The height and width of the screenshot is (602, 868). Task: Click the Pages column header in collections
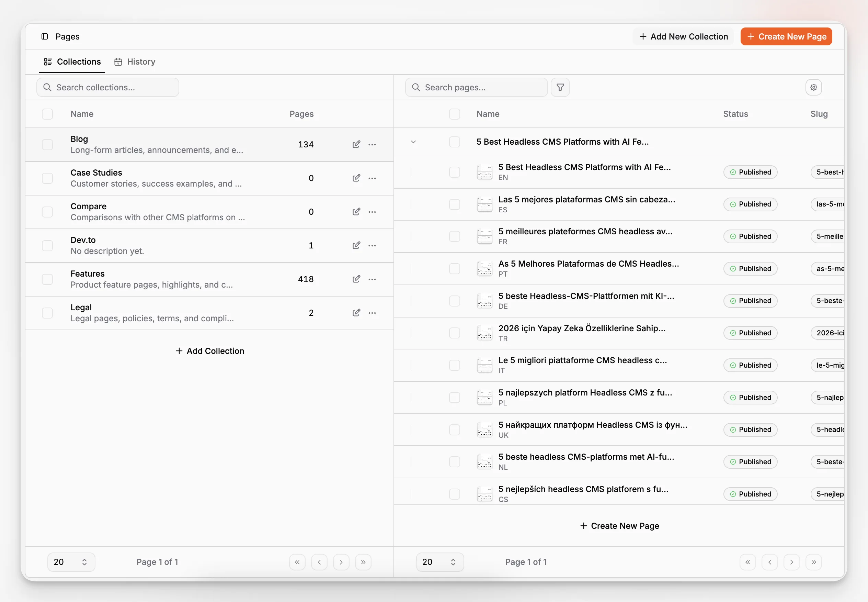tap(301, 114)
